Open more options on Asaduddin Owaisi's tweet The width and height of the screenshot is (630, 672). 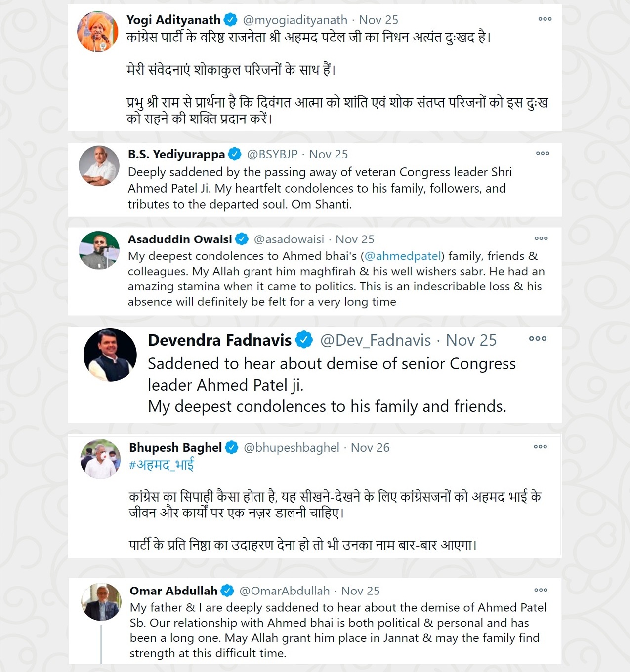[541, 238]
